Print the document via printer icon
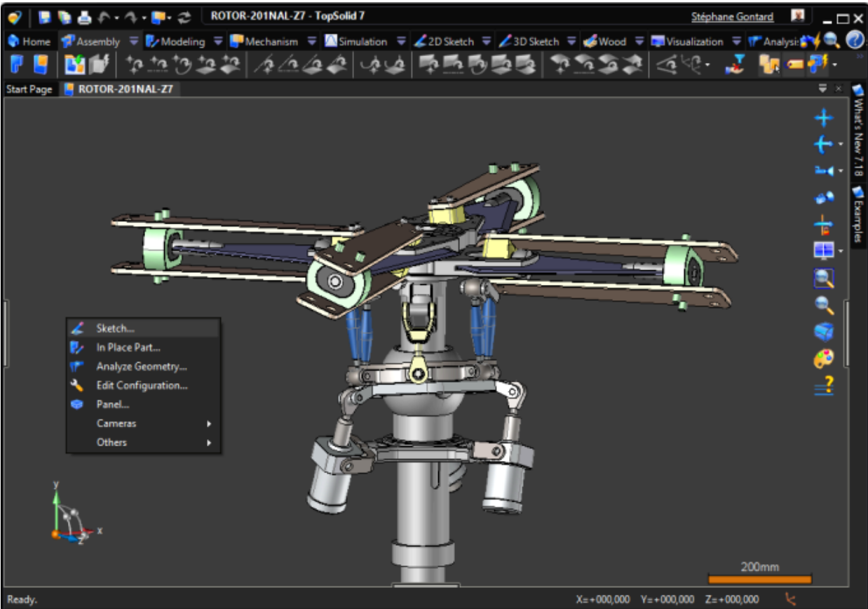This screenshot has width=868, height=609. click(84, 17)
